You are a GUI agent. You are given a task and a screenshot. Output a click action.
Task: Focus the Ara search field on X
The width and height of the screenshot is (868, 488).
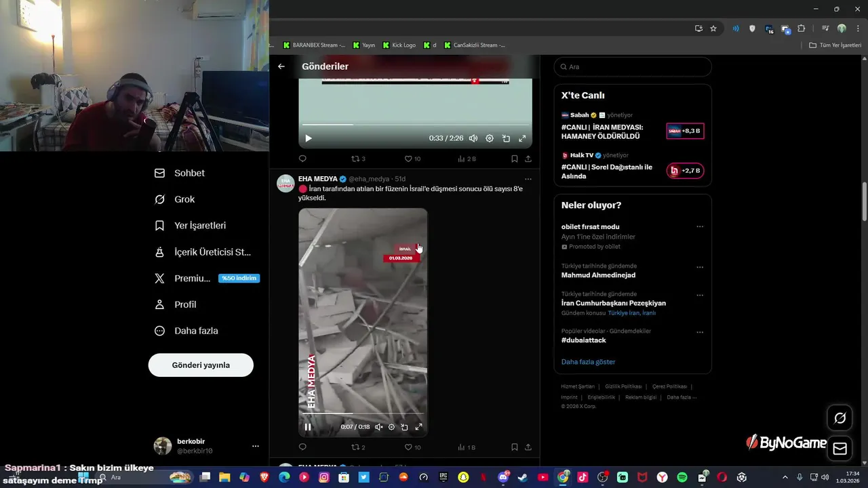(x=632, y=67)
